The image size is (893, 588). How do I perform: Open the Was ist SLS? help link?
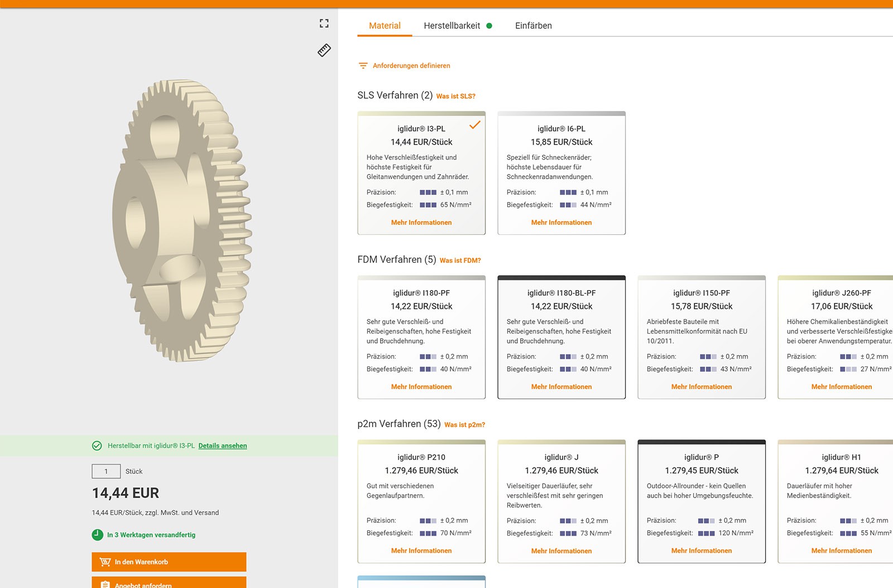pos(456,97)
